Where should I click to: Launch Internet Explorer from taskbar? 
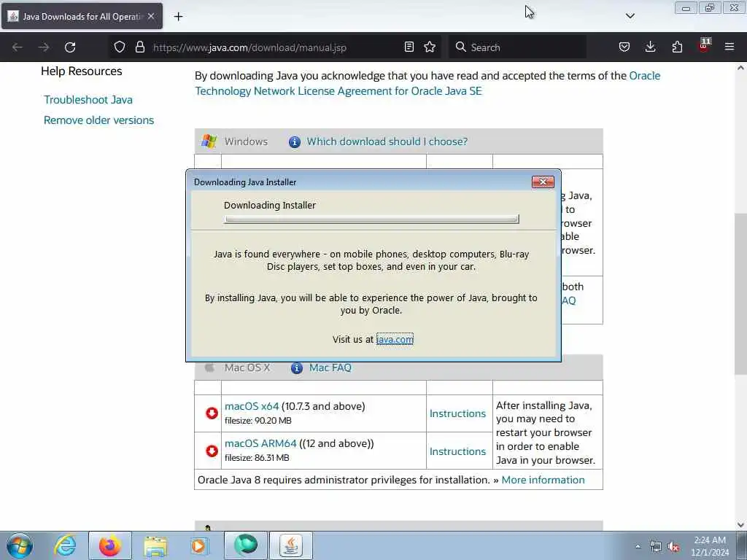point(65,545)
